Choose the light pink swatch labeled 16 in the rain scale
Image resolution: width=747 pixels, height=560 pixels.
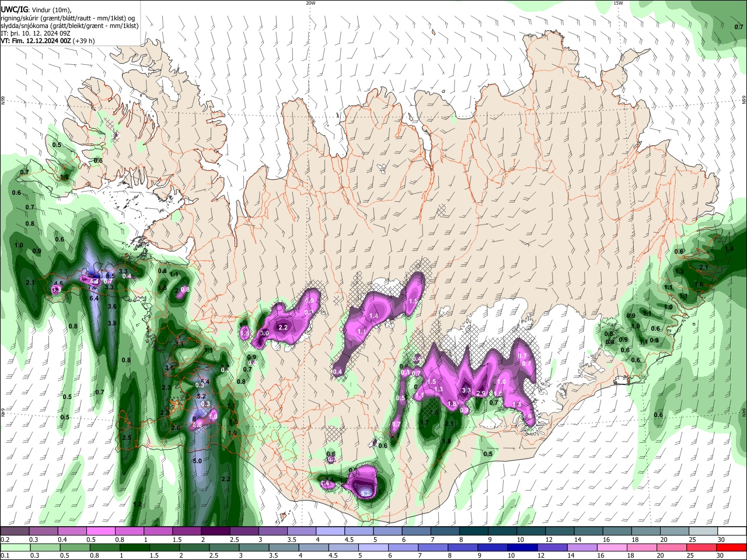612,547
